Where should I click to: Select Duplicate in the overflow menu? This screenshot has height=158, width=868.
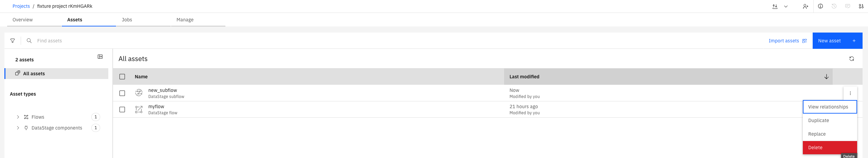point(829,120)
